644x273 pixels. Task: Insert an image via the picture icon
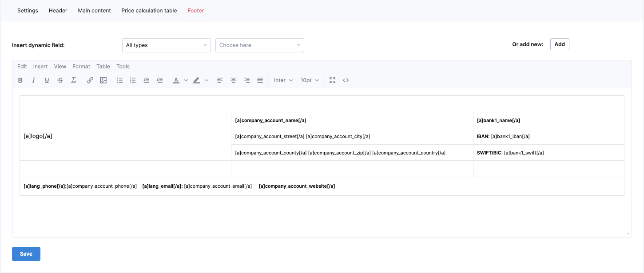[103, 80]
